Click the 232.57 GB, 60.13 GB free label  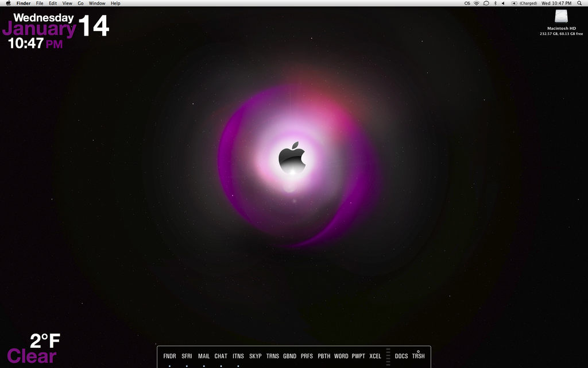click(x=562, y=34)
